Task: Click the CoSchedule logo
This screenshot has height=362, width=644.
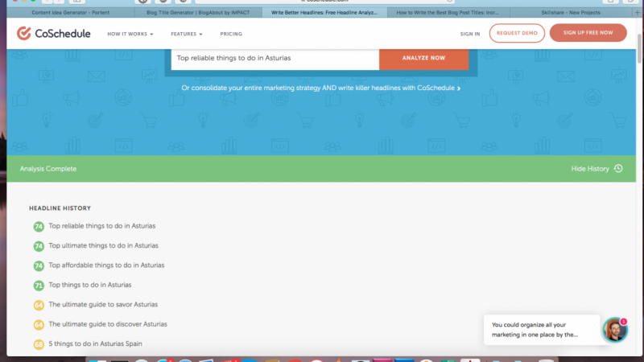Action: coord(53,33)
